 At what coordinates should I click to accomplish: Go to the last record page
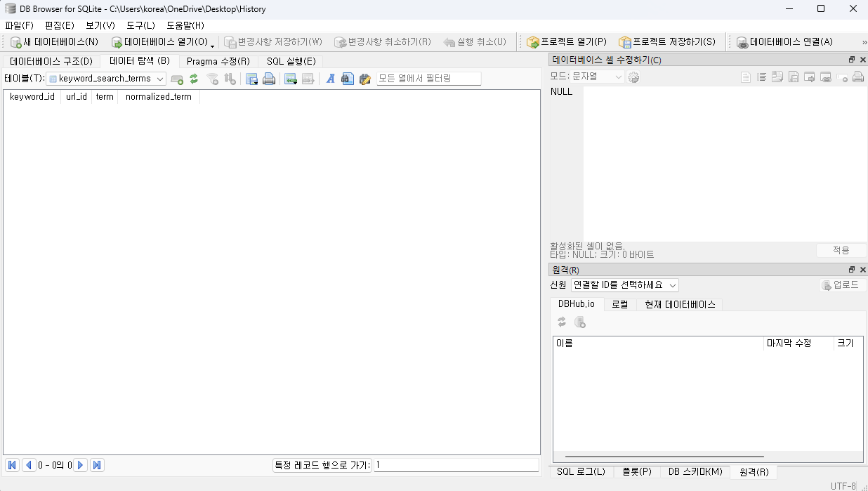(x=98, y=465)
